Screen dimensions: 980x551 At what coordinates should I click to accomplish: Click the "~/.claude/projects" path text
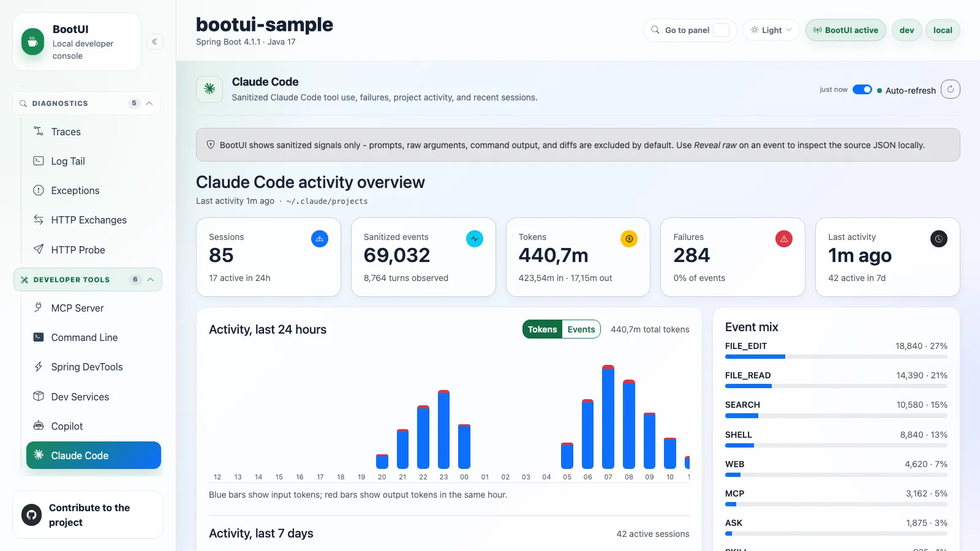pyautogui.click(x=327, y=201)
